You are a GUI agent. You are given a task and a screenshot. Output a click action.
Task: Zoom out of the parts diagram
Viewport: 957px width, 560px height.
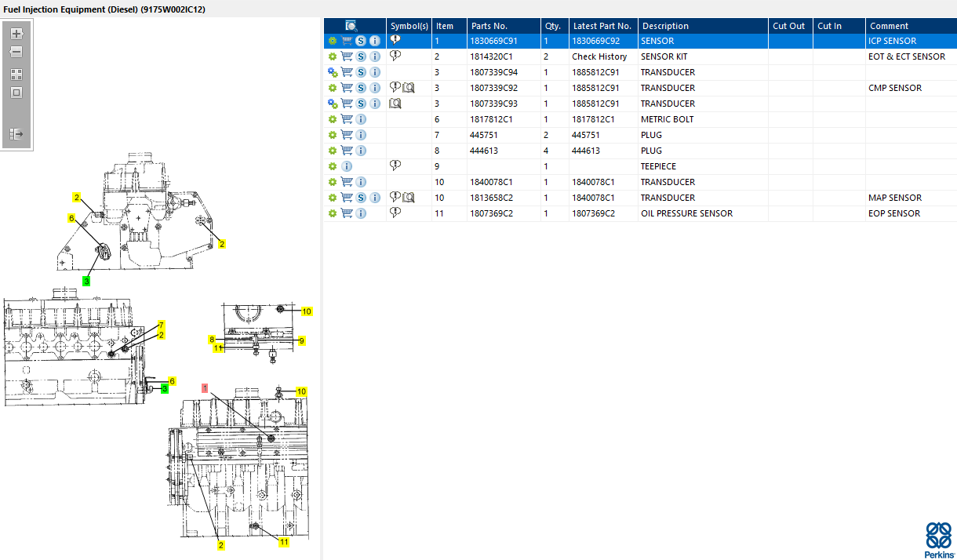coord(16,53)
